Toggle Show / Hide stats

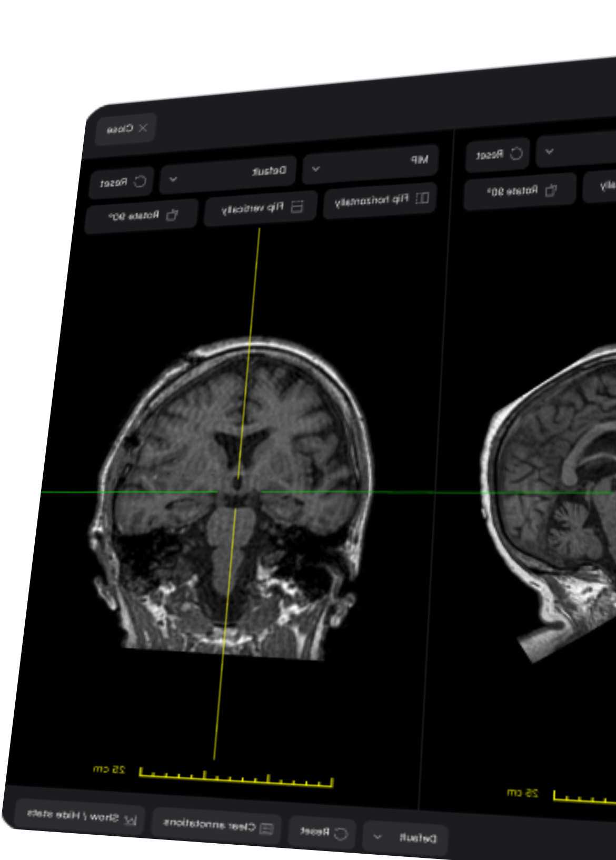pyautogui.click(x=81, y=816)
